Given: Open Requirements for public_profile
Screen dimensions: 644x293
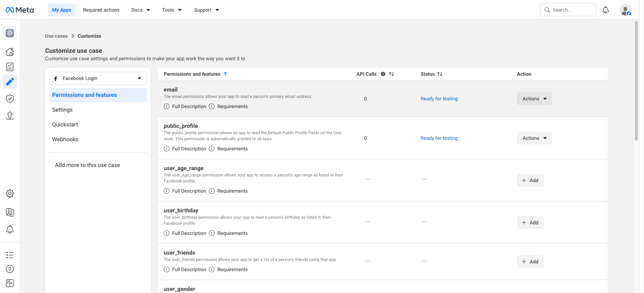Looking at the screenshot, I should coord(228,149).
